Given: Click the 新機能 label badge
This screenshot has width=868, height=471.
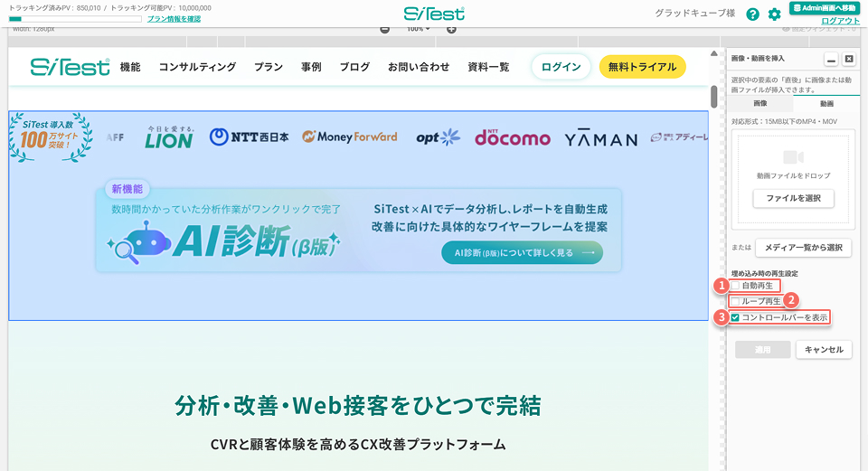Looking at the screenshot, I should [x=127, y=189].
